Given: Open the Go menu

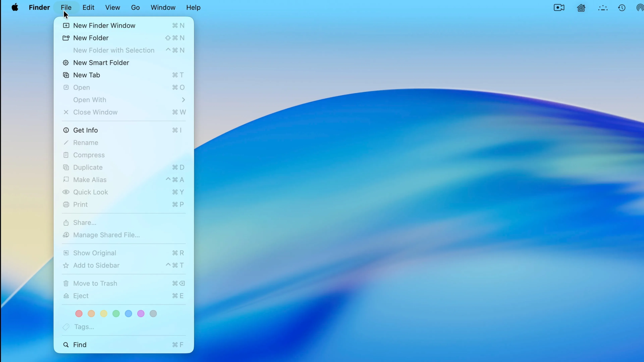Looking at the screenshot, I should [135, 8].
